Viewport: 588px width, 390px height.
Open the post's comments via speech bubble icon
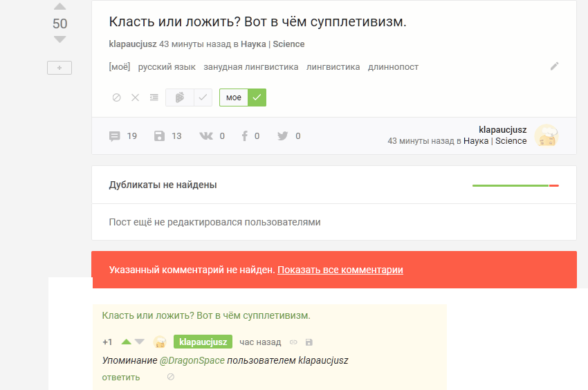point(115,136)
